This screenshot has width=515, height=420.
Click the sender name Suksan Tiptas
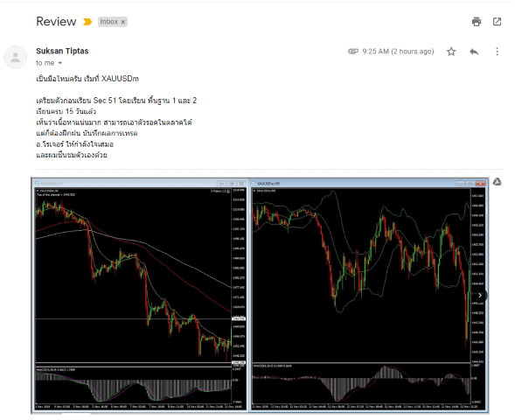pos(62,51)
